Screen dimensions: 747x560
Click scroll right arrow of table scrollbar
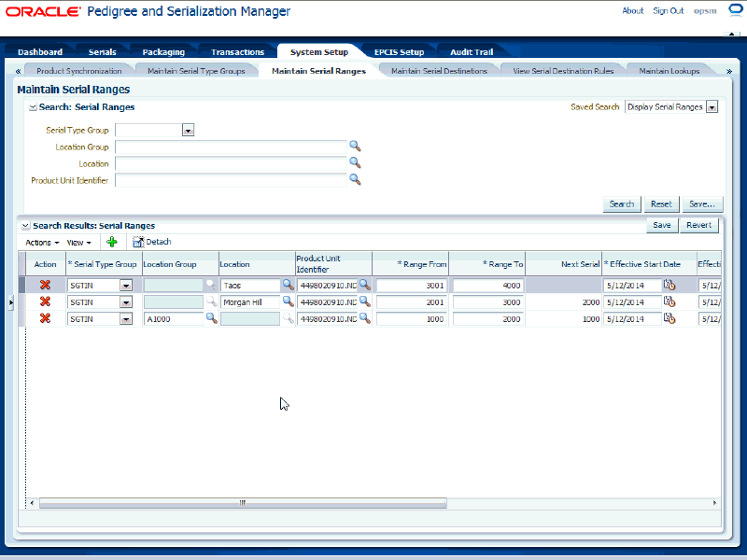[x=714, y=503]
